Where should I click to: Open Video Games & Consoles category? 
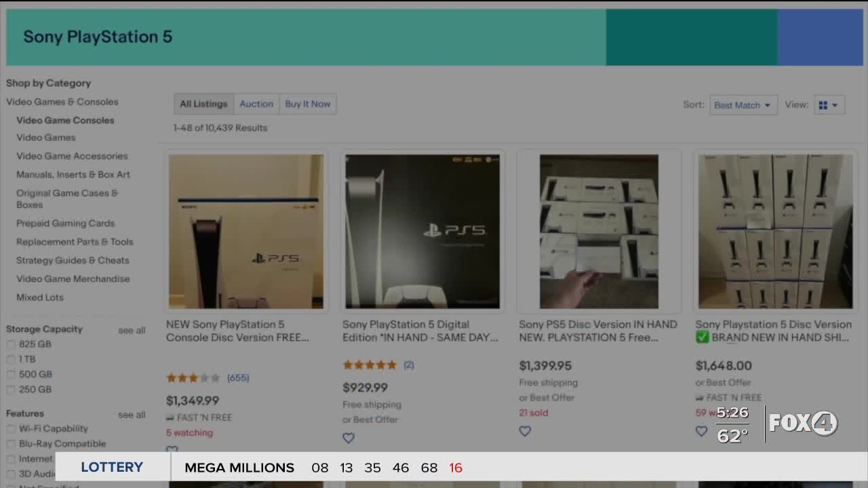(x=62, y=102)
